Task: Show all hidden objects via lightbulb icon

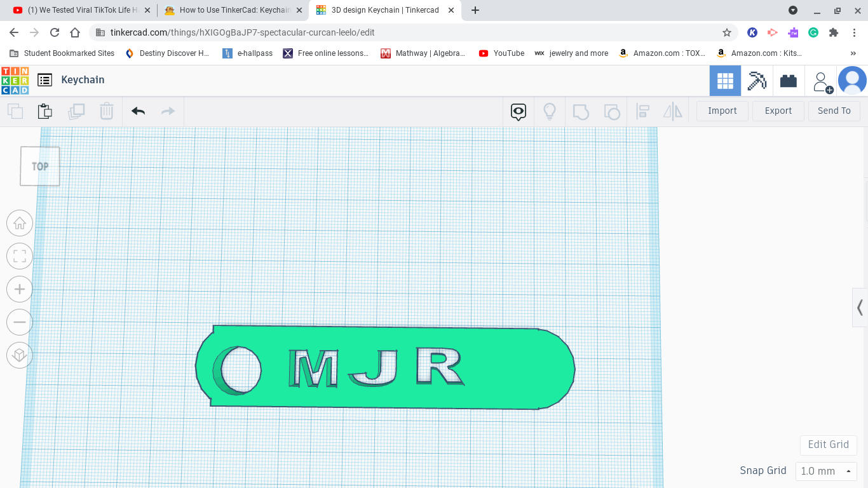Action: (550, 111)
